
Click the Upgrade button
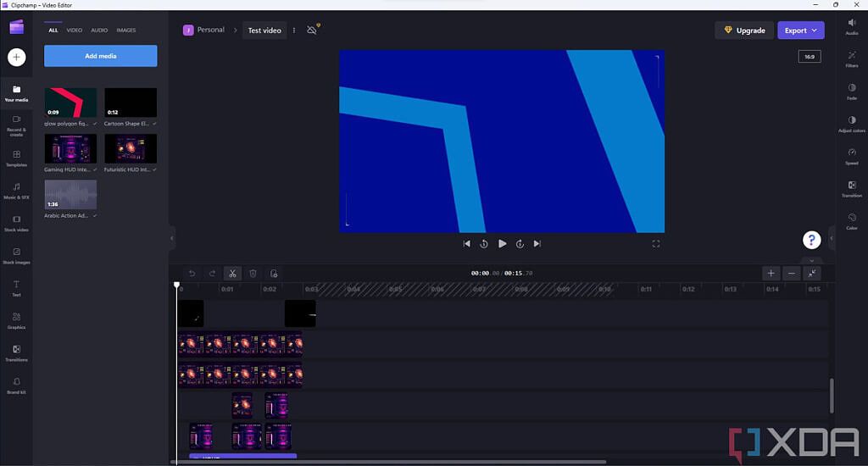743,31
